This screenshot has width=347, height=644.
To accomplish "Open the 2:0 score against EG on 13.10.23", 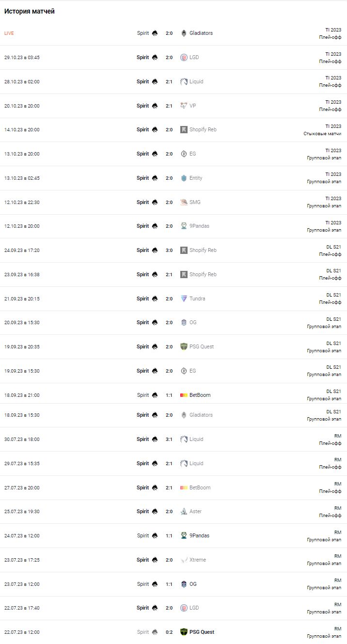I will [169, 154].
